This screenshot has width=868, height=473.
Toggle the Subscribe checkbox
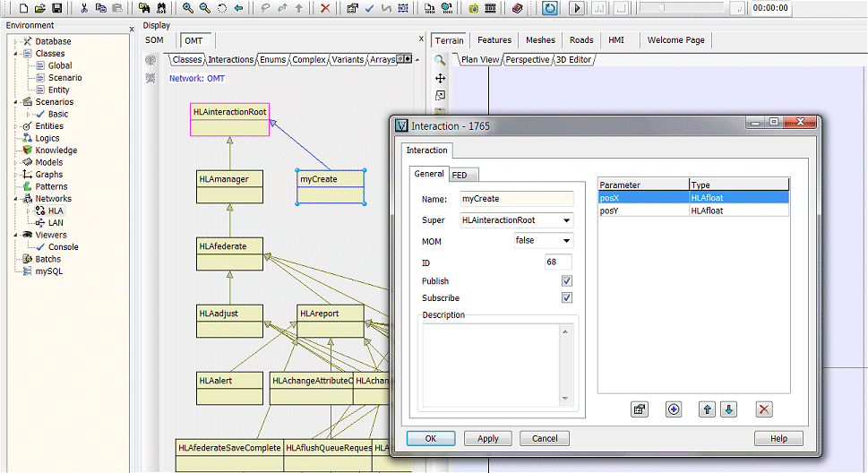(566, 298)
